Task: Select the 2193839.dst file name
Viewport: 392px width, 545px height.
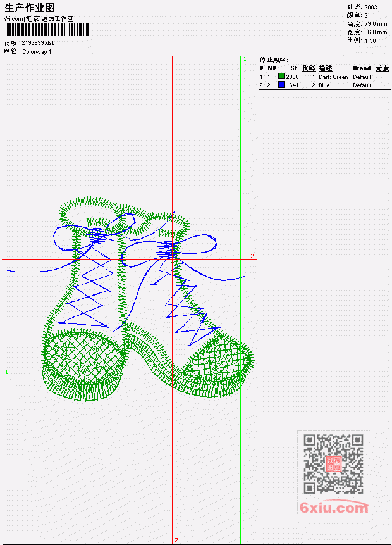Action: 37,43
